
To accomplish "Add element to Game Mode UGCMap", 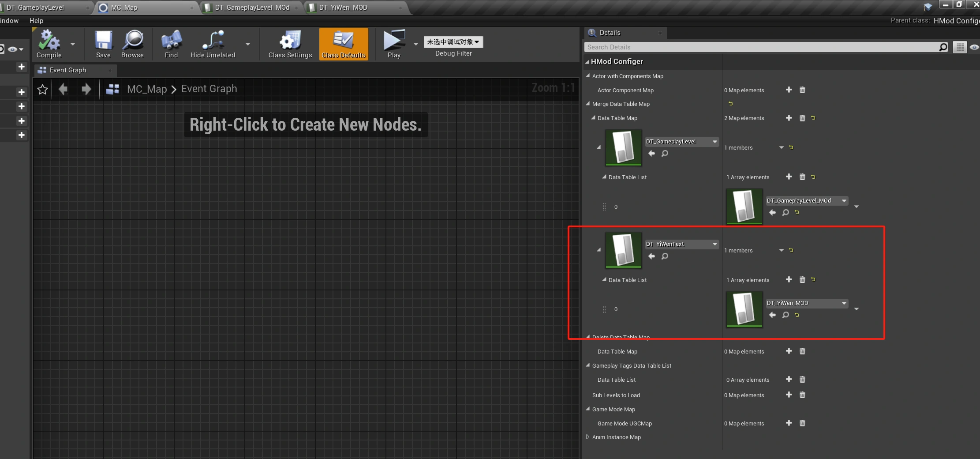I will pyautogui.click(x=789, y=423).
